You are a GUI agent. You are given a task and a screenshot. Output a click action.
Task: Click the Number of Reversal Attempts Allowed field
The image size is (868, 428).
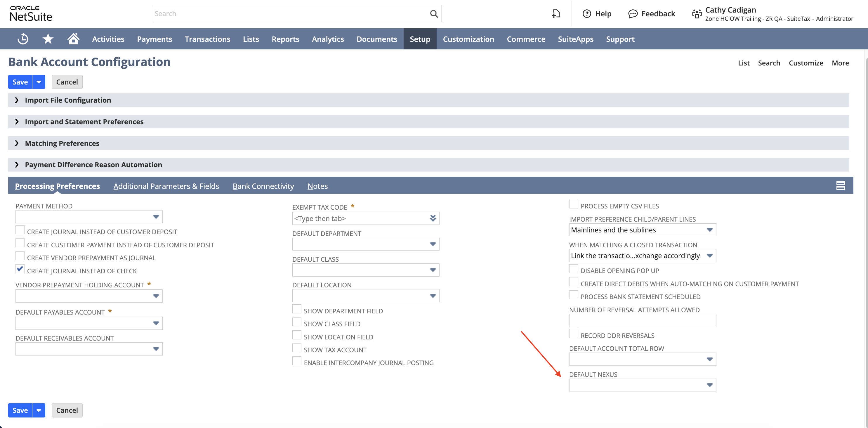coord(642,320)
